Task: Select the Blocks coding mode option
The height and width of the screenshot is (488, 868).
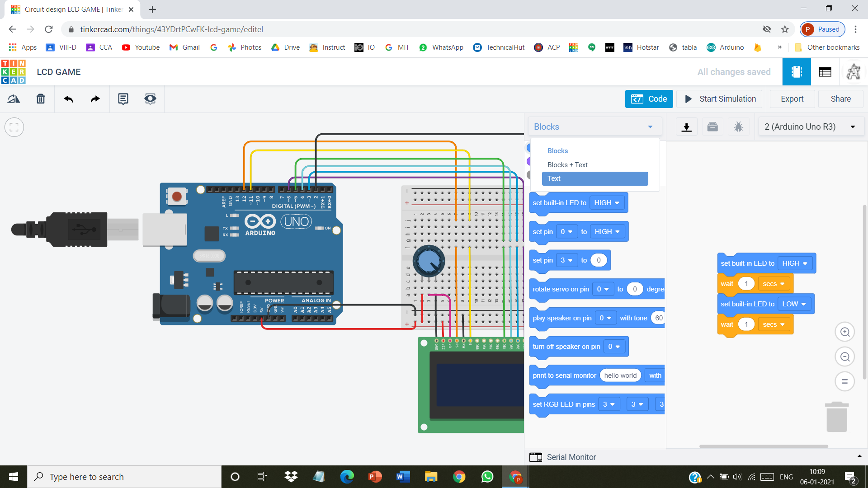Action: [558, 150]
